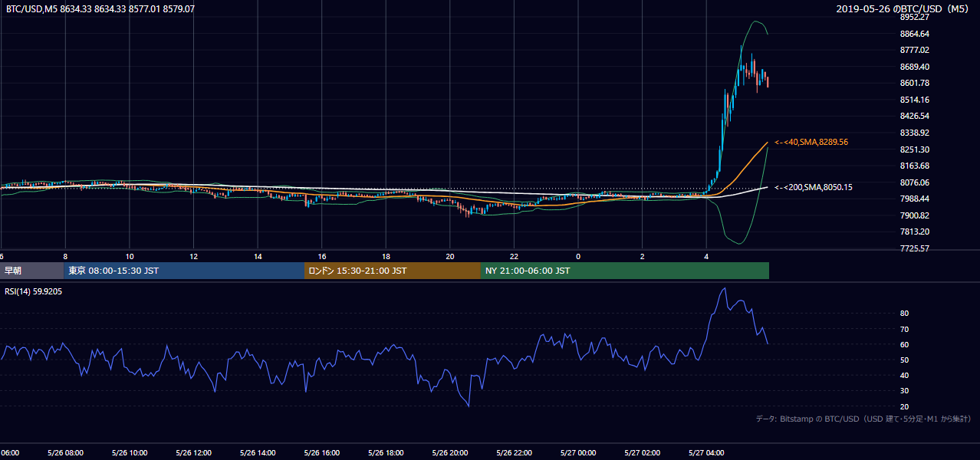Click the 5/26 14:00 date label
980x460 pixels.
pyautogui.click(x=256, y=453)
